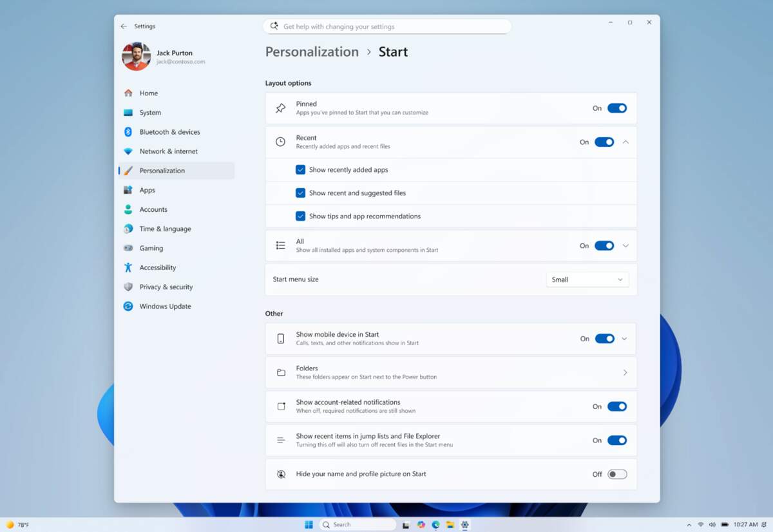Click the clock icon beside Recent
The image size is (773, 532).
pyautogui.click(x=280, y=142)
